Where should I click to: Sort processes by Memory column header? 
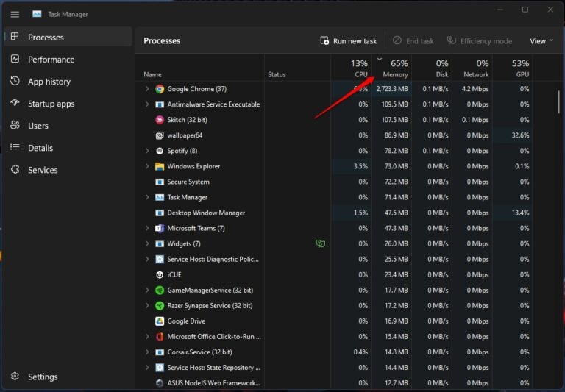tap(395, 74)
